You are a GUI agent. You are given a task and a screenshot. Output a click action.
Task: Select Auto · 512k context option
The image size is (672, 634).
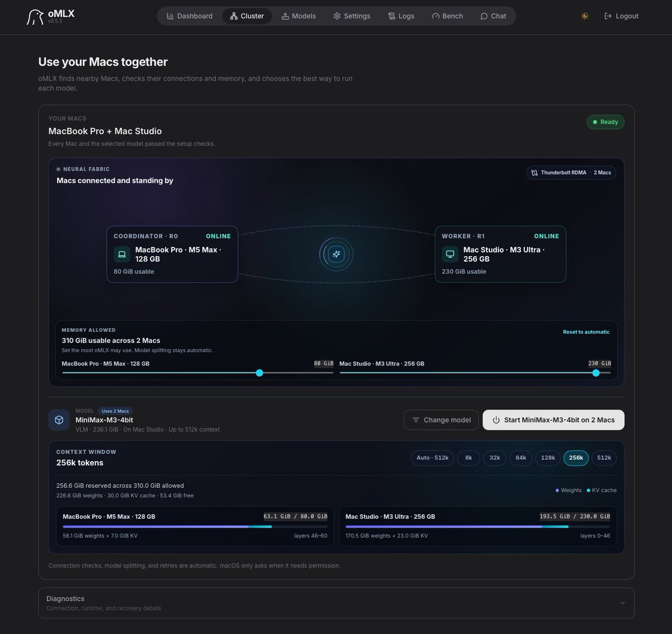(x=432, y=458)
